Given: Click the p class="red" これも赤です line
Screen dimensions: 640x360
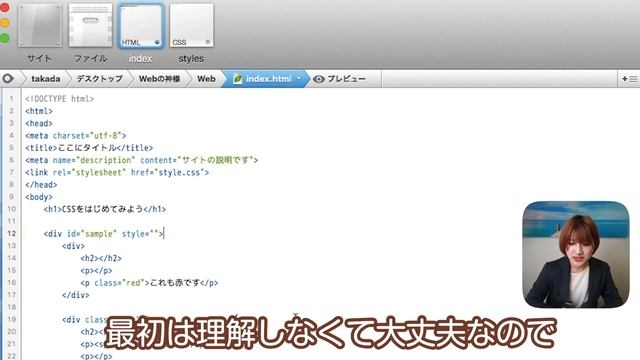Looking at the screenshot, I should (x=149, y=282).
